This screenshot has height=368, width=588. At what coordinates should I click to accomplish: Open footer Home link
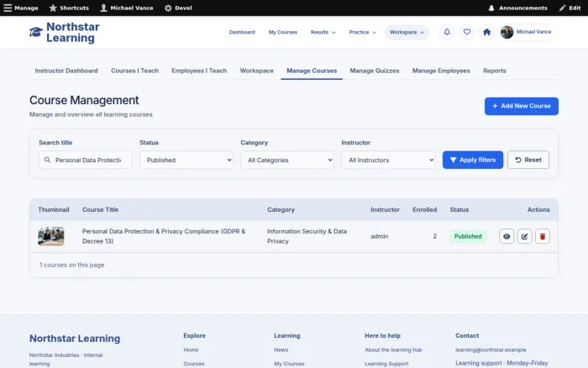click(191, 350)
